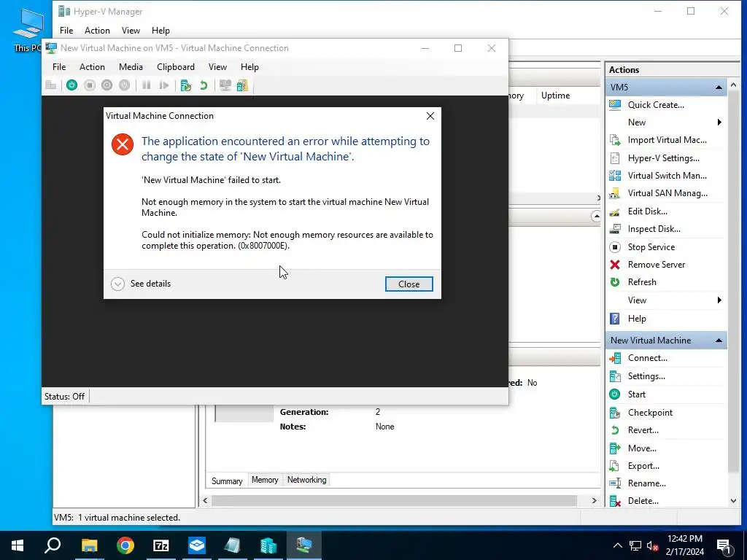
Task: Click Remove Server red X action
Action: tap(615, 265)
